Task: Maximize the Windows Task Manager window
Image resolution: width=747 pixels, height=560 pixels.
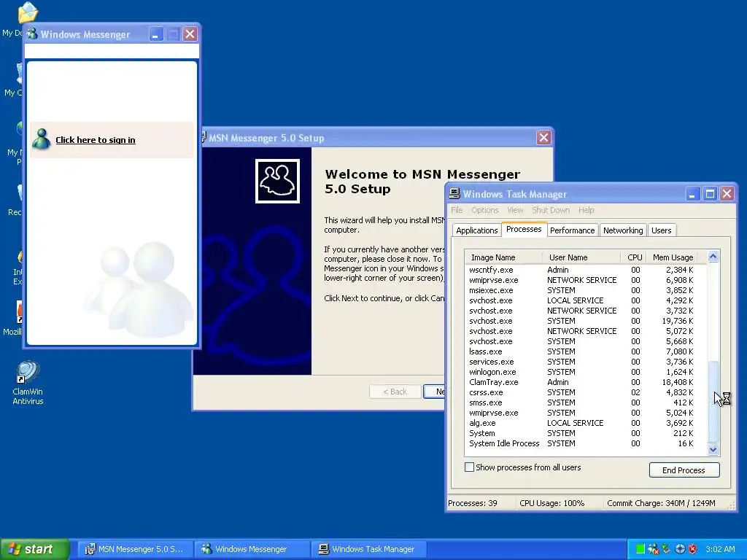Action: tap(710, 194)
